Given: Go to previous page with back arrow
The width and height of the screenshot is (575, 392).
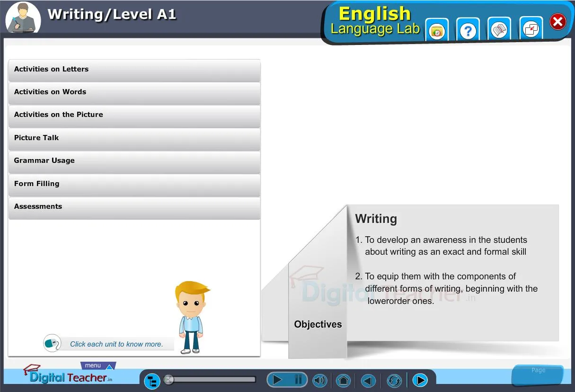Looking at the screenshot, I should coord(368,380).
